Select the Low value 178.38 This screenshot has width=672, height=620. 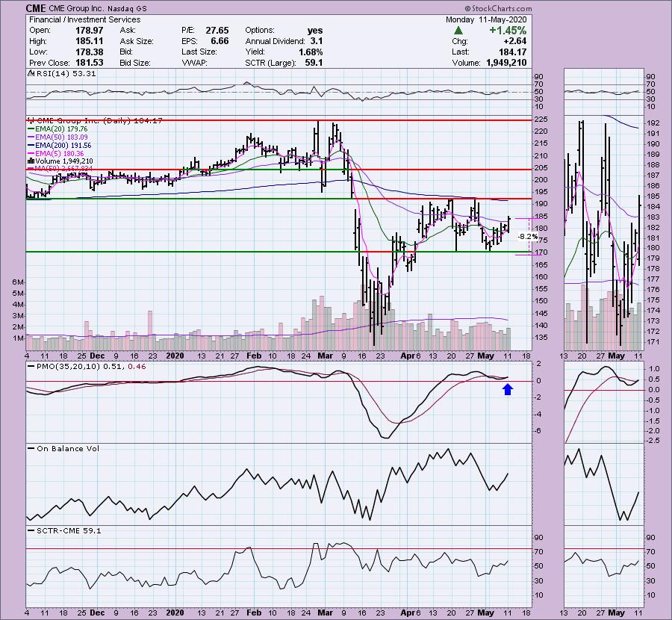click(90, 52)
